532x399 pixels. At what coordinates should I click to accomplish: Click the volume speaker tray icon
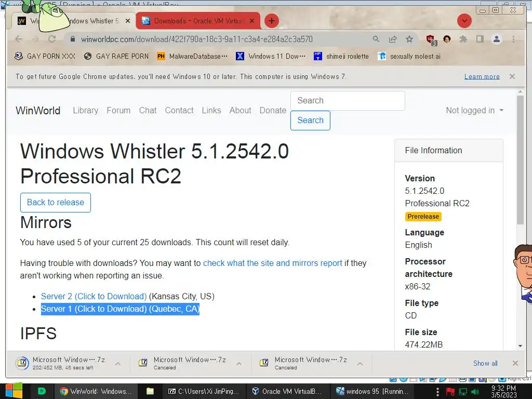[475, 392]
